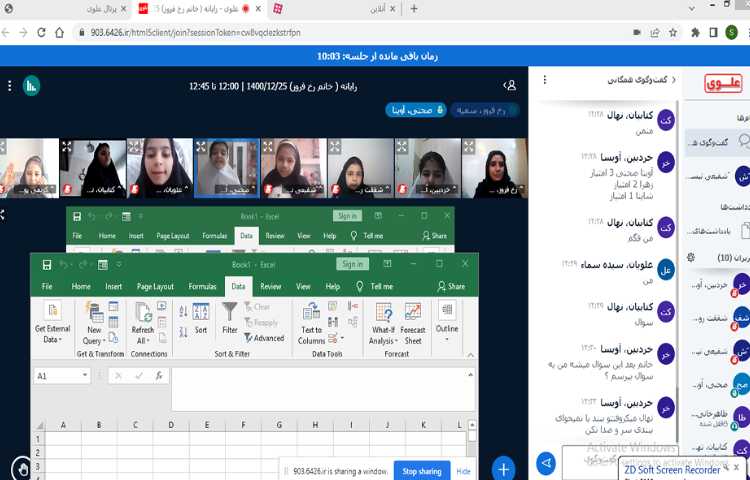Toggle the users list panel icon
This screenshot has width=750, height=480.
tap(510, 86)
